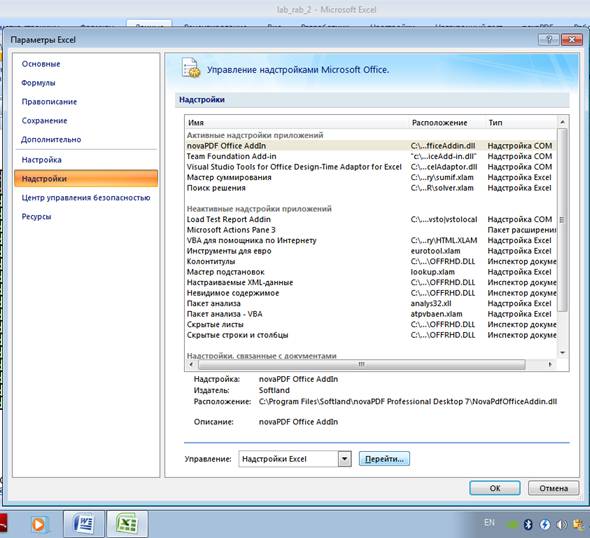The width and height of the screenshot is (590, 538).
Task: Open the Формулы options category
Action: tap(38, 83)
